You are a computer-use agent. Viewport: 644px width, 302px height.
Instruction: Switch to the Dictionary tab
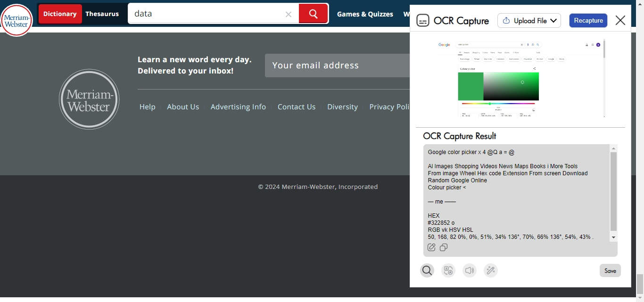[x=60, y=14]
